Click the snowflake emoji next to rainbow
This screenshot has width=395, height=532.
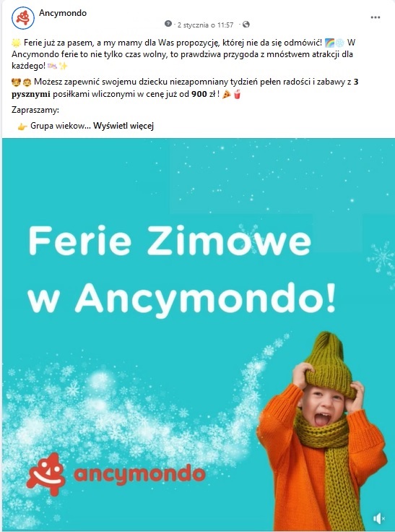click(339, 43)
